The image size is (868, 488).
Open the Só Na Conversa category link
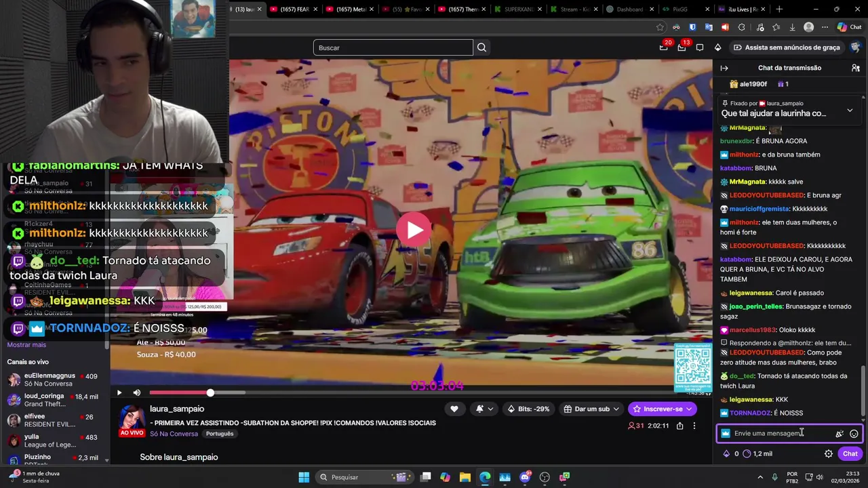click(174, 434)
